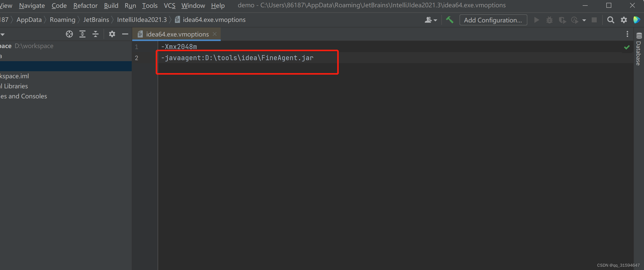Click the Build project hammer icon
This screenshot has width=644, height=270.
click(450, 20)
